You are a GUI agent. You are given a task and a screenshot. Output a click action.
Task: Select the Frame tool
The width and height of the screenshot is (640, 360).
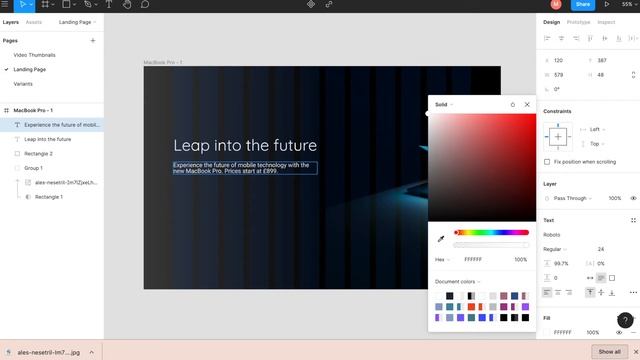coord(45,4)
